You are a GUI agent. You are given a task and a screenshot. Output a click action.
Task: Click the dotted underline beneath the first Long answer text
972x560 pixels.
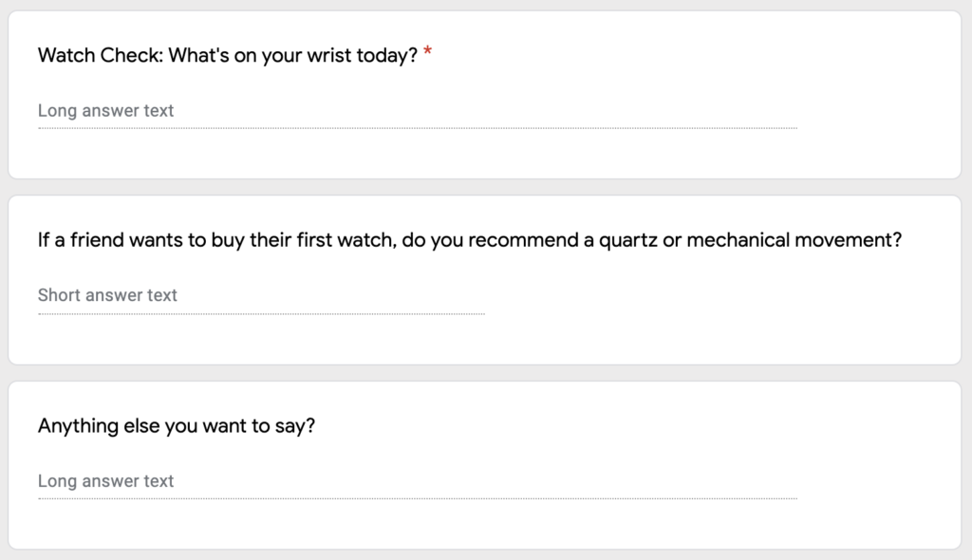(x=418, y=128)
